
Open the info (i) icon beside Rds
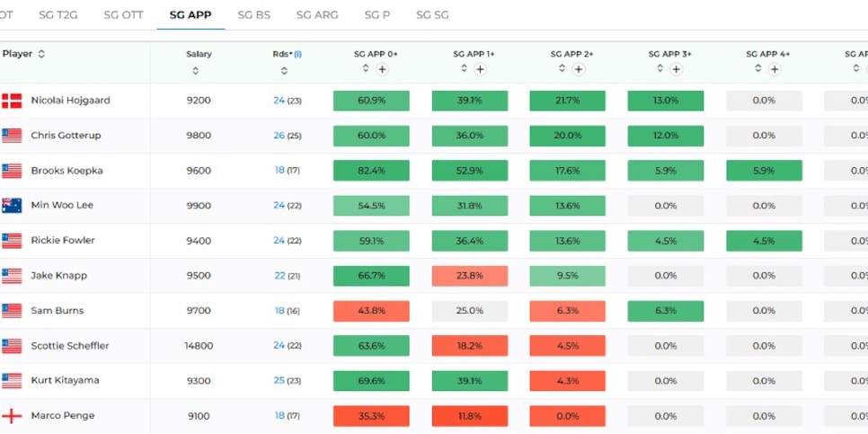(297, 54)
